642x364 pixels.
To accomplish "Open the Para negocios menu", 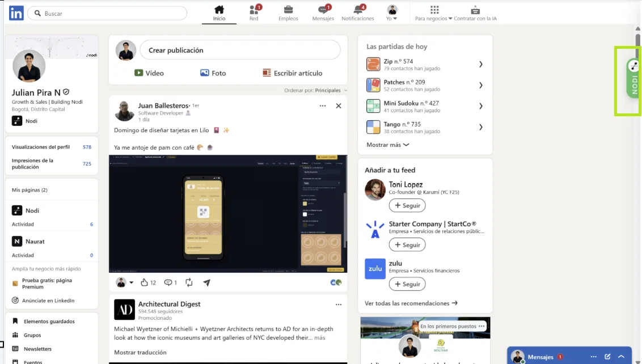I will pyautogui.click(x=434, y=13).
